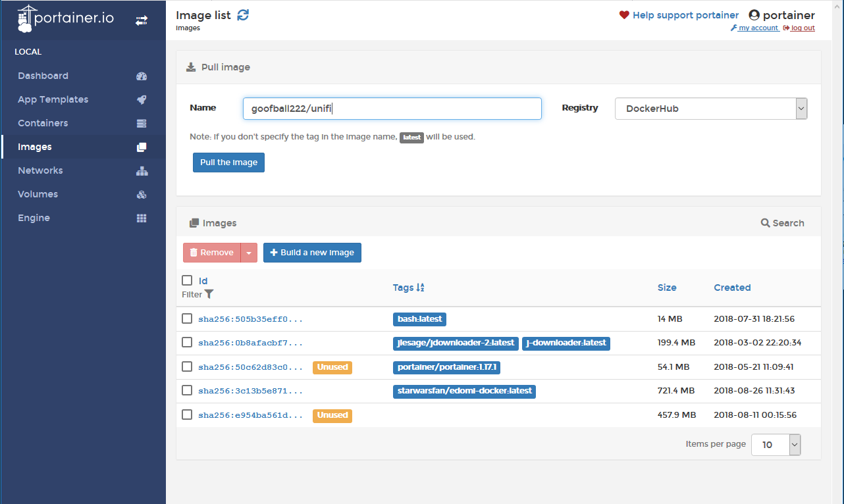Click Help support portainer link

tap(685, 15)
